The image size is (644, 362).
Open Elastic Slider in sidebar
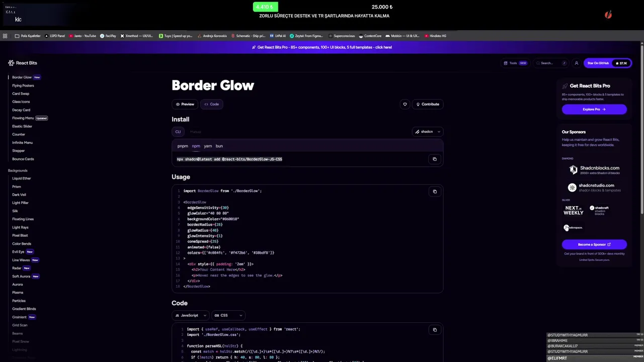pos(22,126)
